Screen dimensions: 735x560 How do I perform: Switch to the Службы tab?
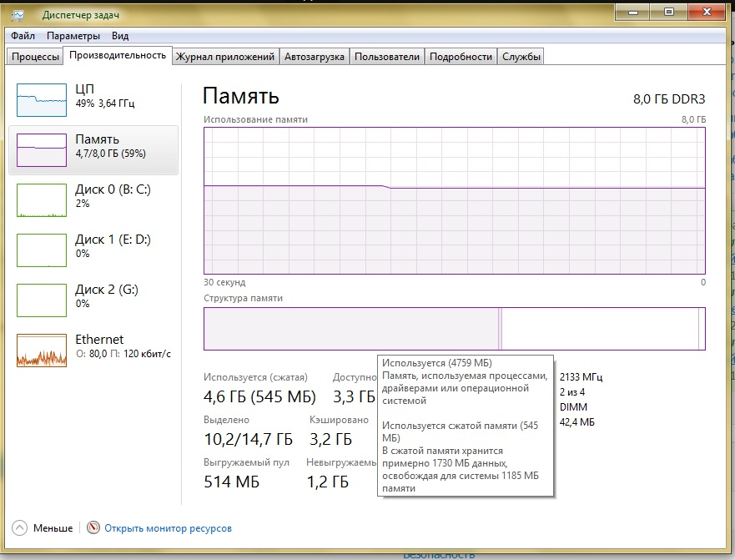point(521,57)
